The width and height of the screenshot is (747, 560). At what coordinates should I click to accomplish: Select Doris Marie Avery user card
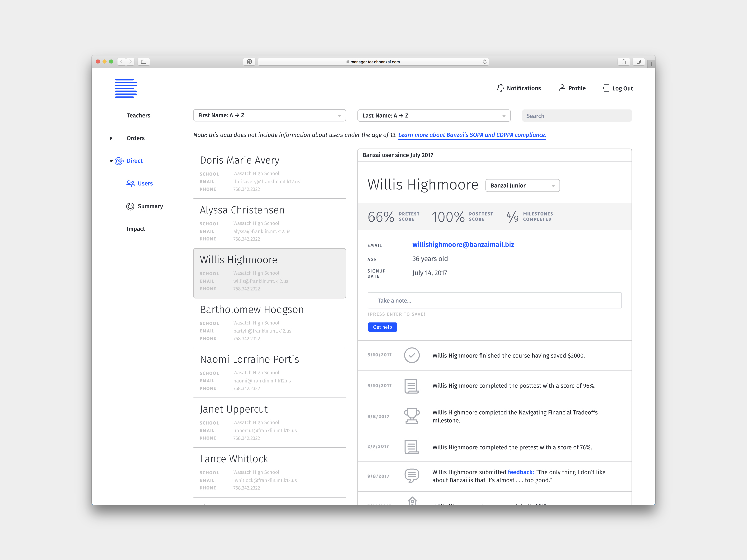point(269,174)
